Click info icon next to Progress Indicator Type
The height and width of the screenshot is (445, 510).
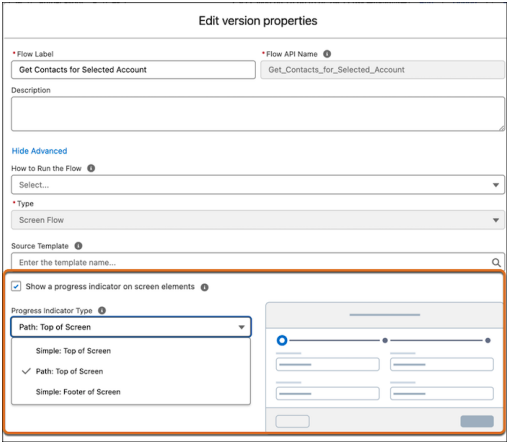[x=102, y=310]
